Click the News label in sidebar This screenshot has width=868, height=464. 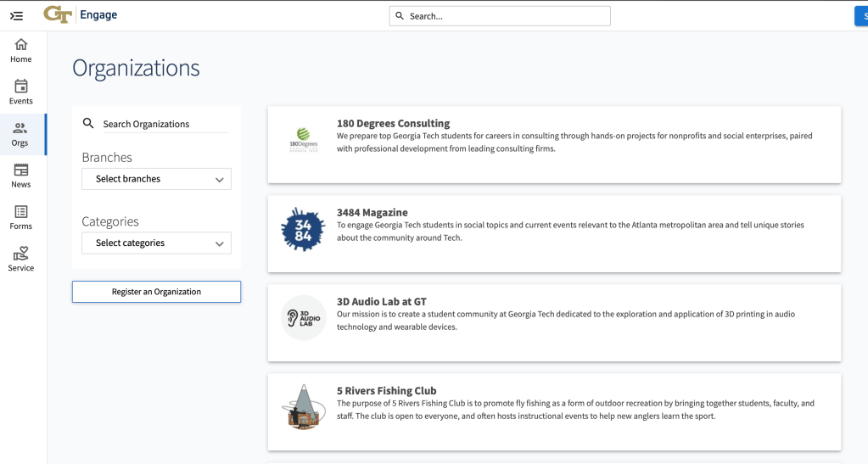click(21, 184)
